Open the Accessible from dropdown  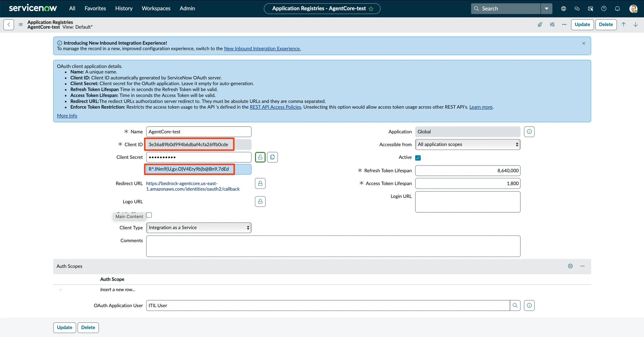point(468,144)
